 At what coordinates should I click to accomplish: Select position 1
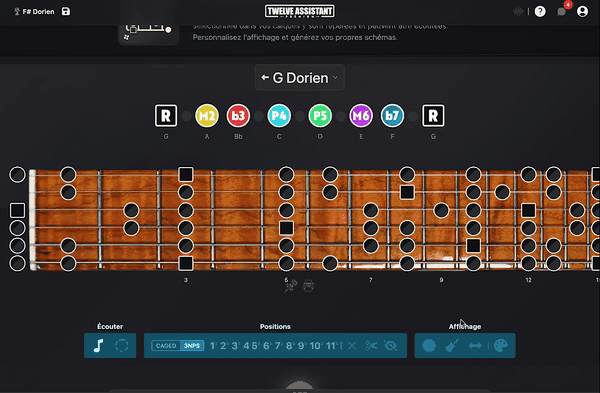click(213, 346)
